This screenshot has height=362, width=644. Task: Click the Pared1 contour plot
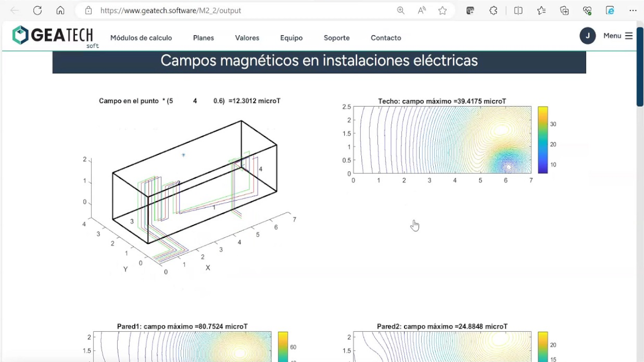tap(182, 346)
